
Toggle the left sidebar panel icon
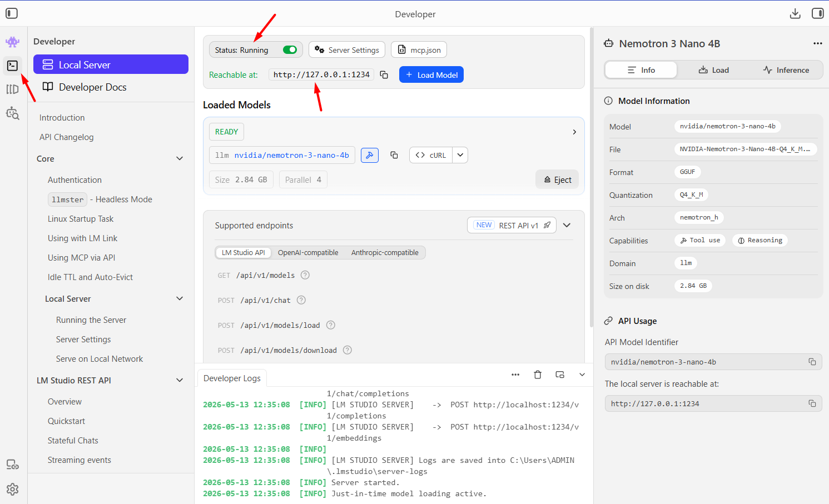[12, 13]
